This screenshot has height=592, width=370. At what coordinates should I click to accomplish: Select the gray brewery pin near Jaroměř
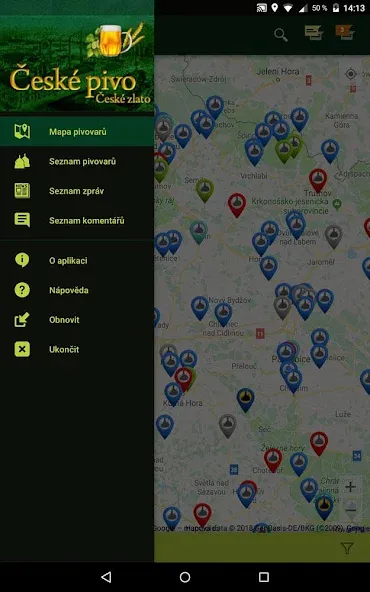[334, 237]
